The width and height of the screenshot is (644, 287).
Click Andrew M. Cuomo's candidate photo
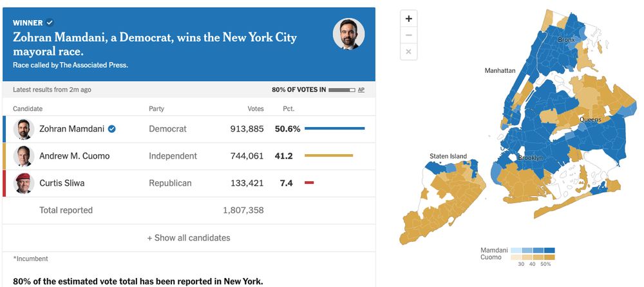[24, 156]
